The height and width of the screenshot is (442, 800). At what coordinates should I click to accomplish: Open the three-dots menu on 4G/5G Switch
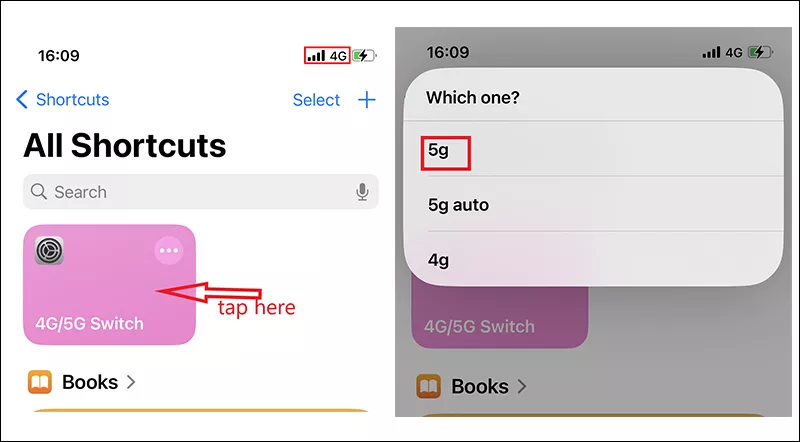point(169,251)
